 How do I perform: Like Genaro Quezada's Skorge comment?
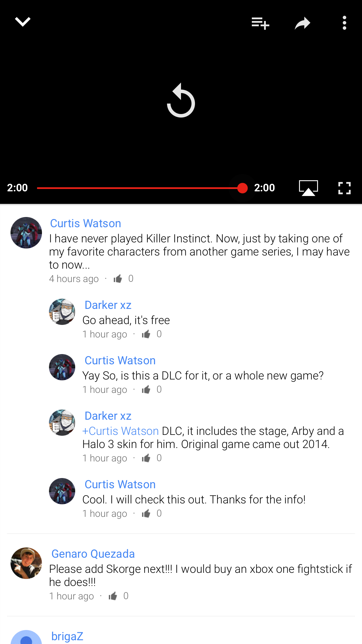click(x=113, y=596)
